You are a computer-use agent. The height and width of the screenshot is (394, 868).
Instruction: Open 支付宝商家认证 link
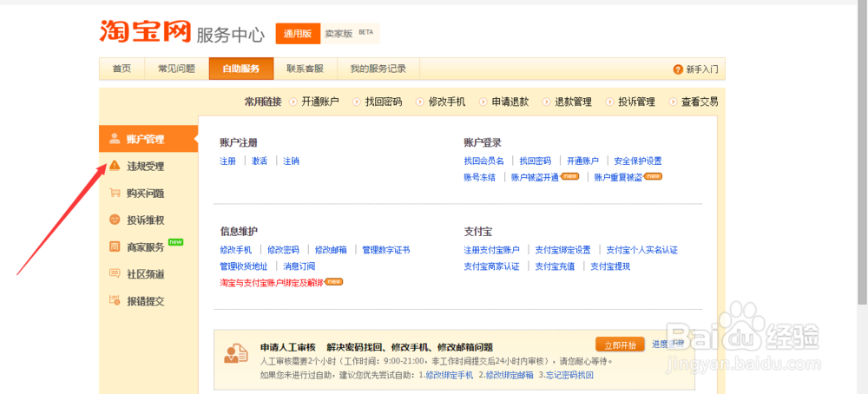coord(491,266)
